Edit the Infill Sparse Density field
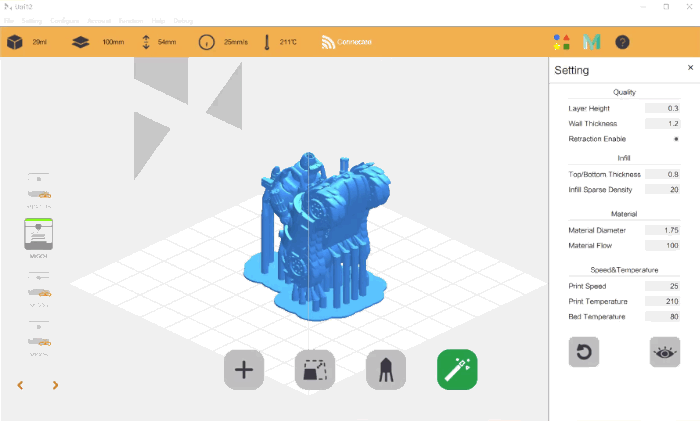The width and height of the screenshot is (700, 421). tap(662, 189)
